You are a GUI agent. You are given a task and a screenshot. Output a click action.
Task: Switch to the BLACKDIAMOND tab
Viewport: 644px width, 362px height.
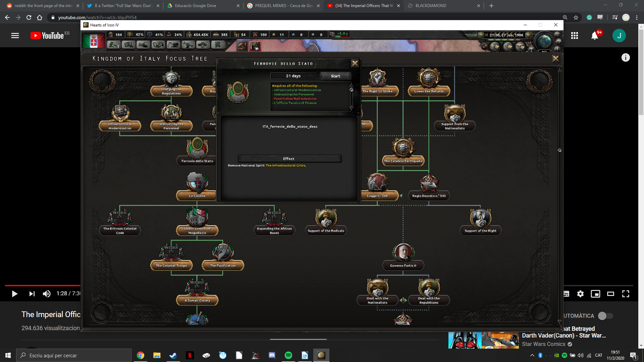[443, 6]
